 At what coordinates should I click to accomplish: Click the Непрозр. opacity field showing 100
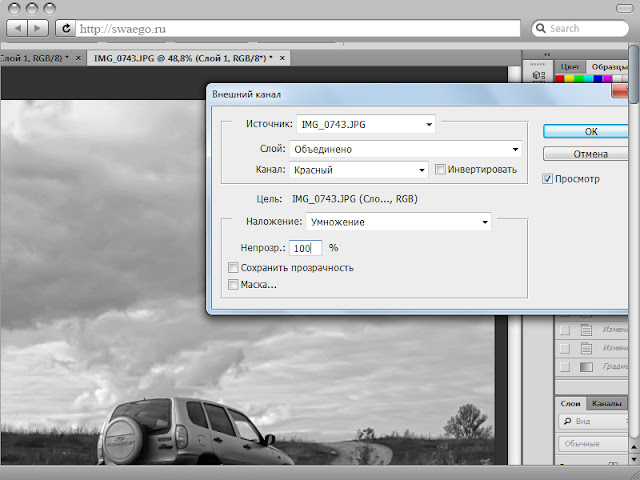306,248
